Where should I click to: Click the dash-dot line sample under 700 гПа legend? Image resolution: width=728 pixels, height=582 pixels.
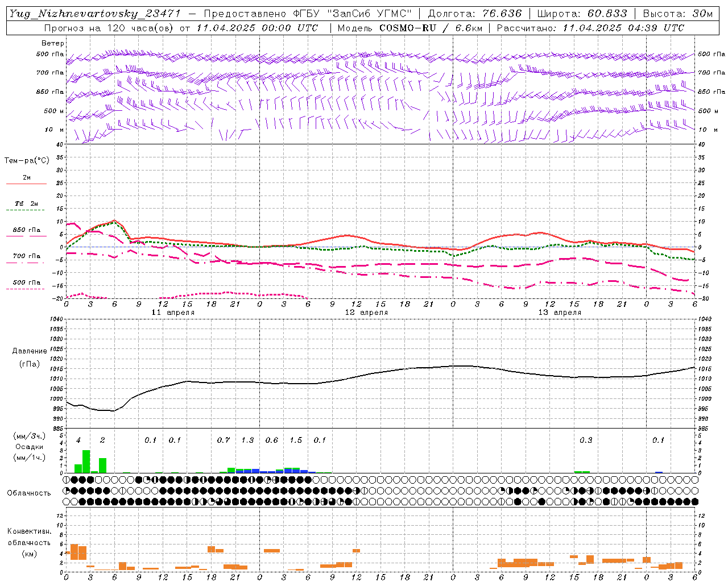[26, 263]
